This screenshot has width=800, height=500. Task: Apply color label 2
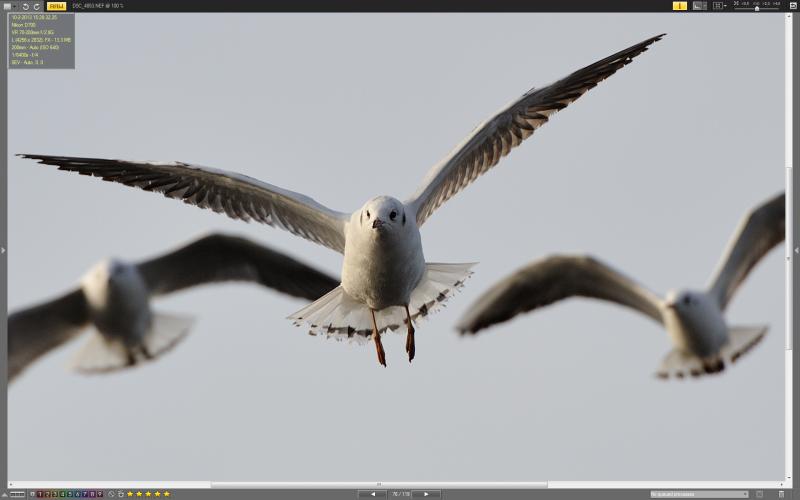[47, 494]
